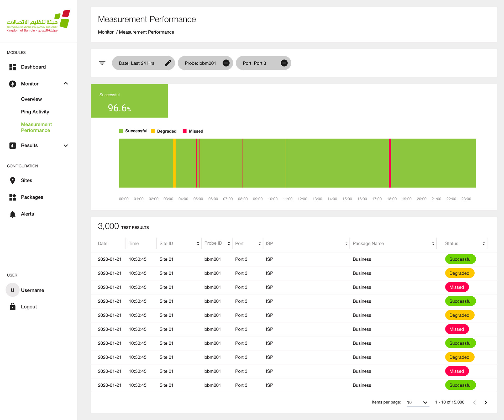This screenshot has height=420, width=504.
Task: Remove the Port 3 filter chip
Action: point(284,63)
